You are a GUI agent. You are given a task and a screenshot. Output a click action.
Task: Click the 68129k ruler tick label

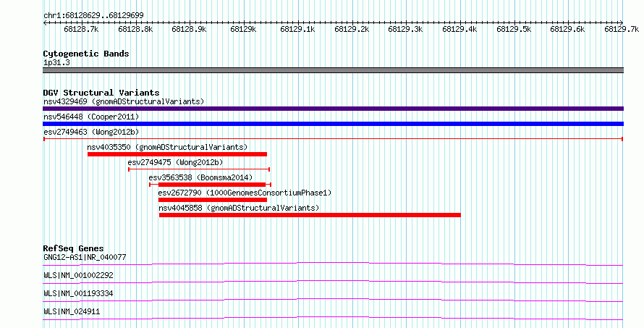pos(244,30)
